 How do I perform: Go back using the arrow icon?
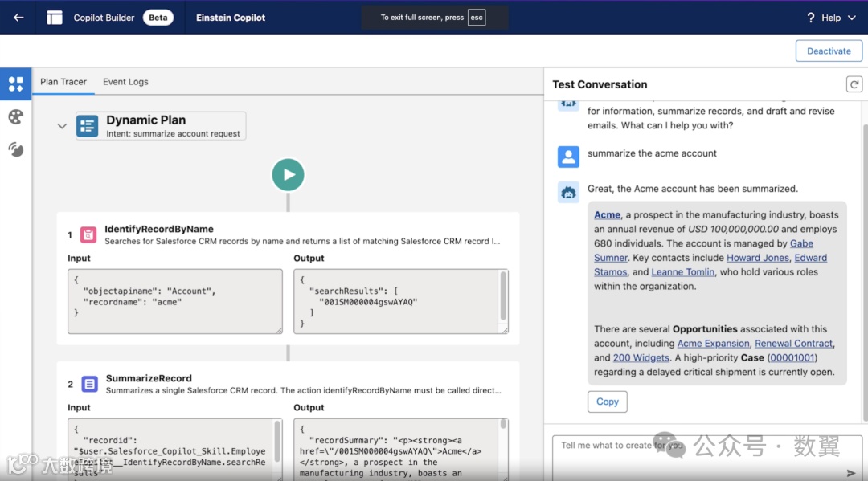[18, 18]
